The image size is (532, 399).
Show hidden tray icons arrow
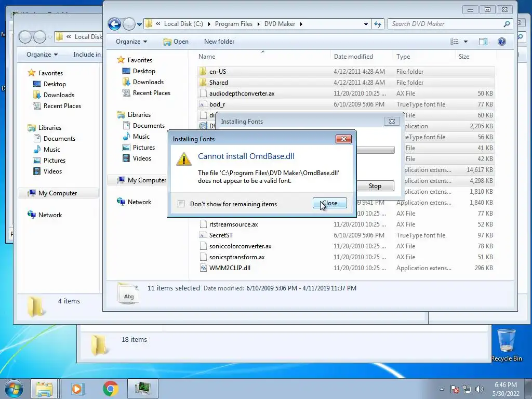442,389
